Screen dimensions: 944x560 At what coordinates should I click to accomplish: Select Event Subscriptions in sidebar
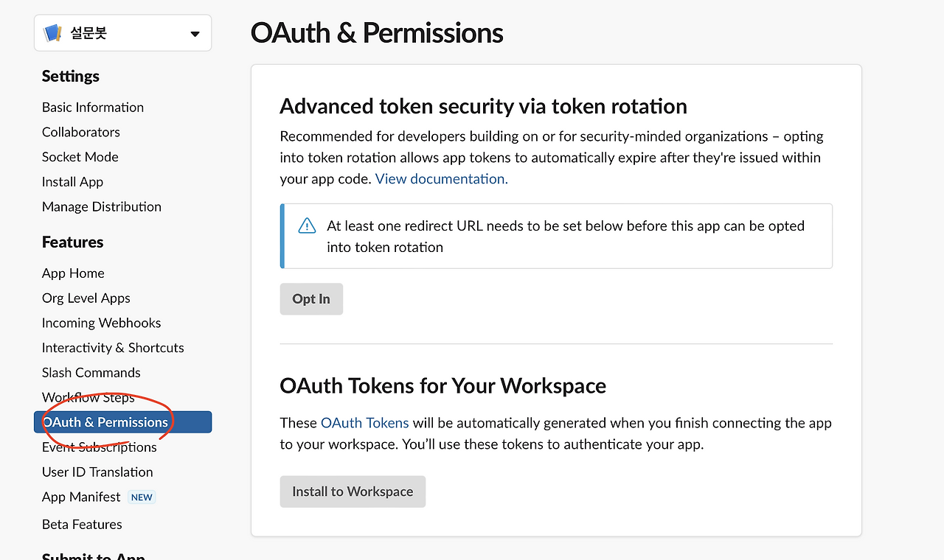(100, 447)
